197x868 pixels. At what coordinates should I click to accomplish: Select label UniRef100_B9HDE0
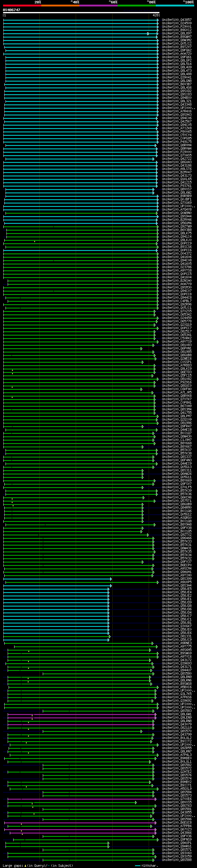176,758
